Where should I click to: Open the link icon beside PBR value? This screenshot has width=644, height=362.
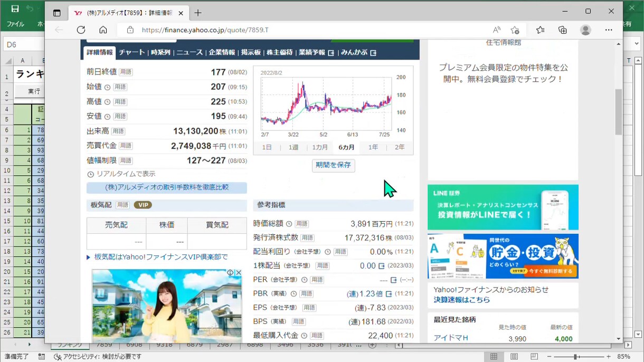(x=389, y=294)
